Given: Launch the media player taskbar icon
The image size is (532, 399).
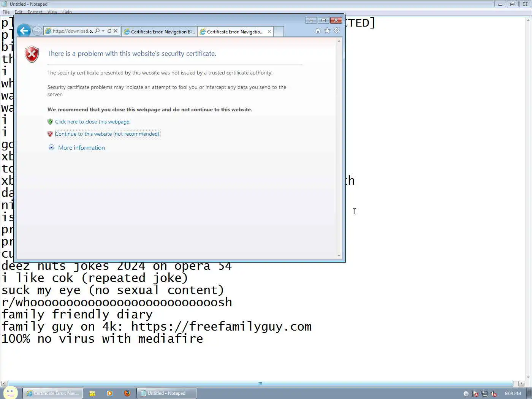Looking at the screenshot, I should [x=110, y=393].
